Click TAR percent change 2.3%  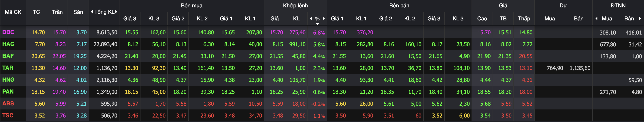319,68
